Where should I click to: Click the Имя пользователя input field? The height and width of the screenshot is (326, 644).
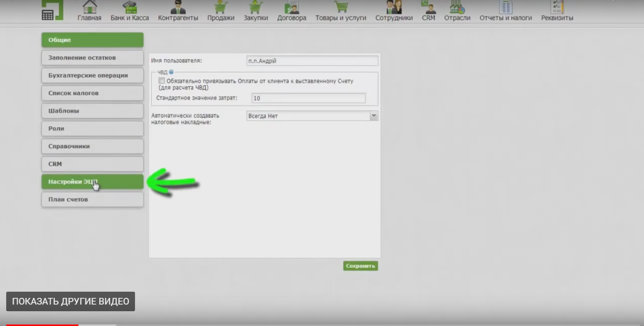[312, 61]
